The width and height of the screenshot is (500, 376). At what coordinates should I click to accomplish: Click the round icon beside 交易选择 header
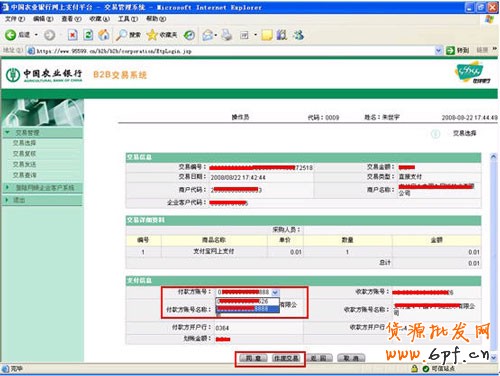coord(435,134)
